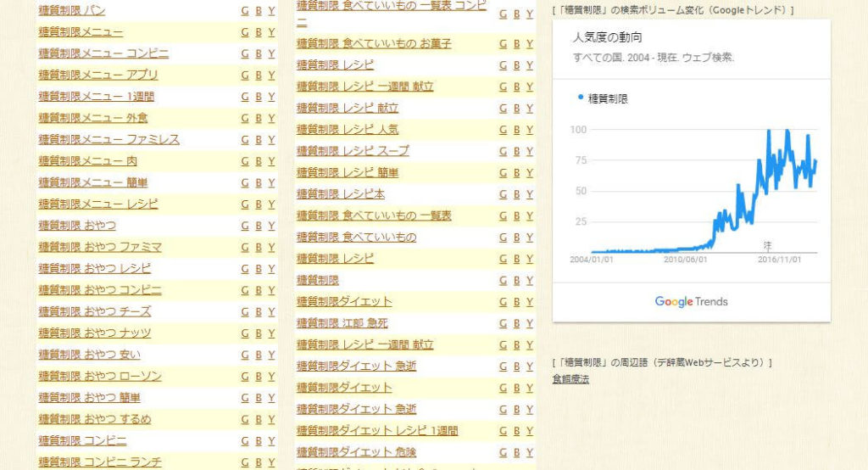Open the 糖質制限 おやつ するめ link
The height and width of the screenshot is (470, 868).
95,420
